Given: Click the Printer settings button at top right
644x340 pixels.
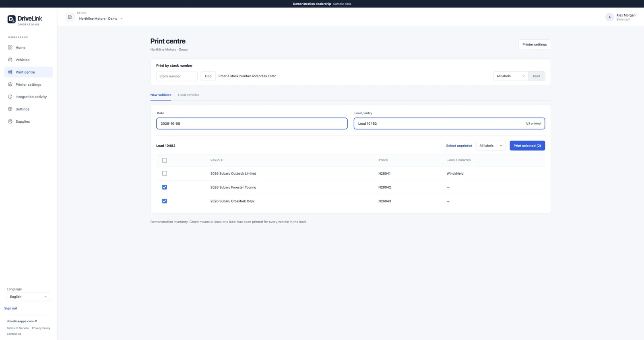Looking at the screenshot, I should [x=535, y=45].
